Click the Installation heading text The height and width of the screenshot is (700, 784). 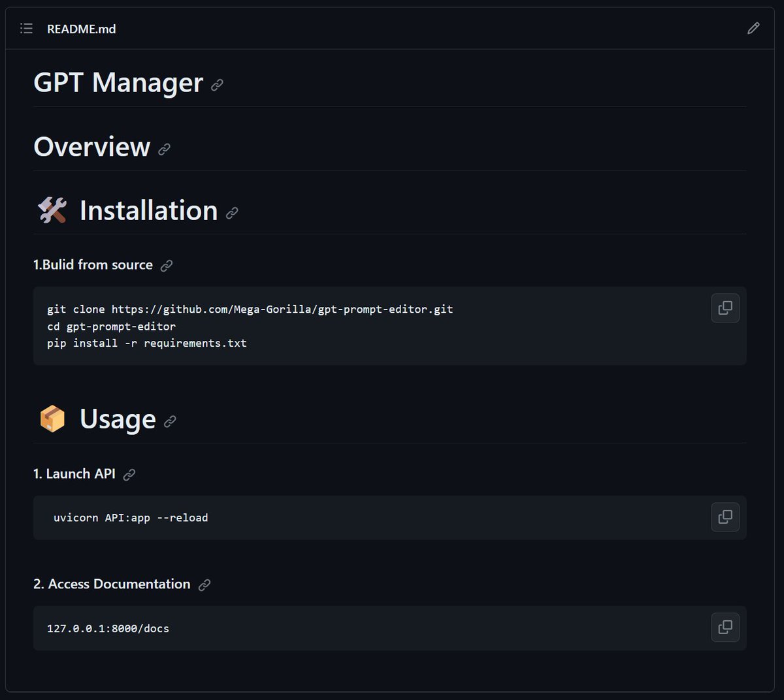[148, 210]
